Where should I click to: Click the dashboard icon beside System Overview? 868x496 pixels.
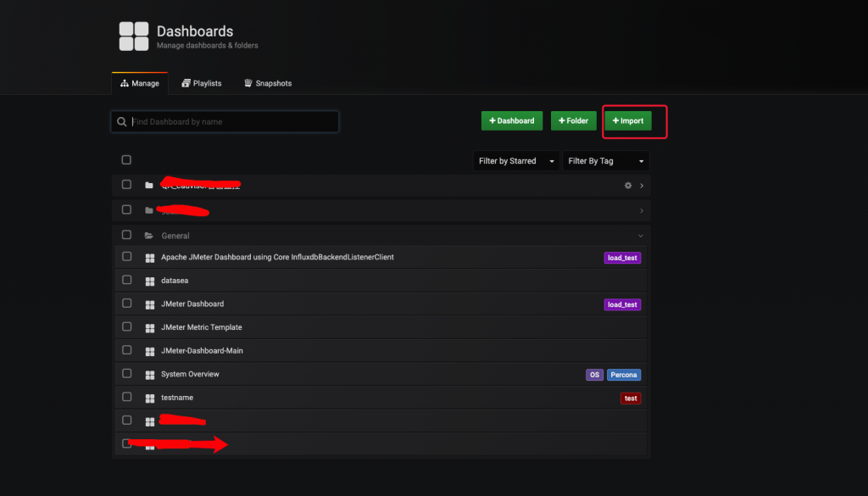coord(150,375)
